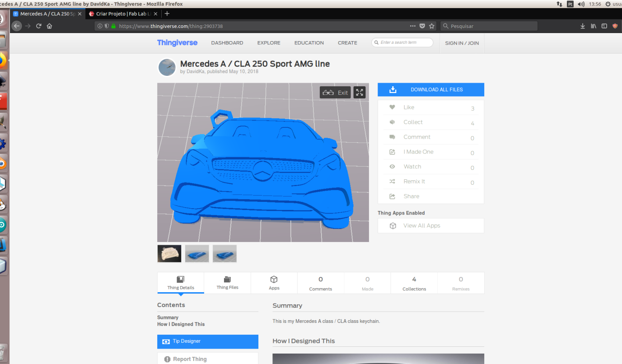Open the Pt keyboard layout indicator
Viewport: 622px width, 364px height.
[x=571, y=4]
